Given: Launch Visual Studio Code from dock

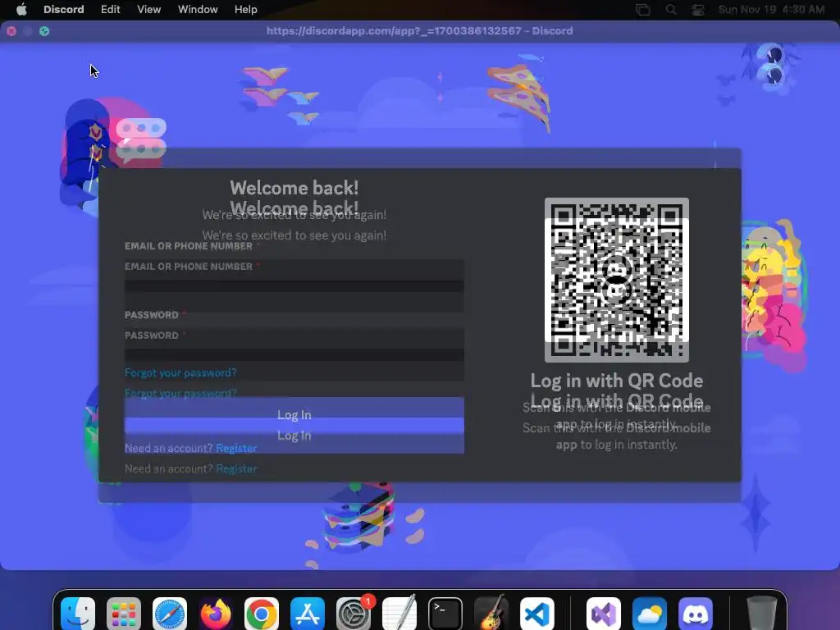Looking at the screenshot, I should click(537, 614).
